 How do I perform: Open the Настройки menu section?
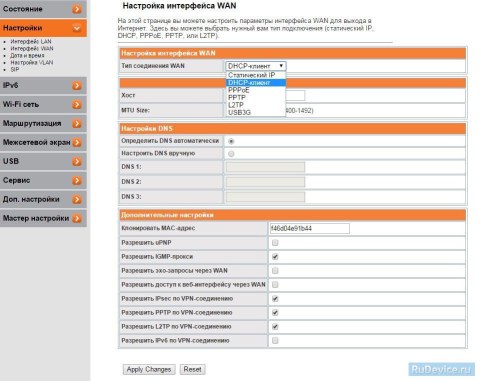tap(43, 28)
